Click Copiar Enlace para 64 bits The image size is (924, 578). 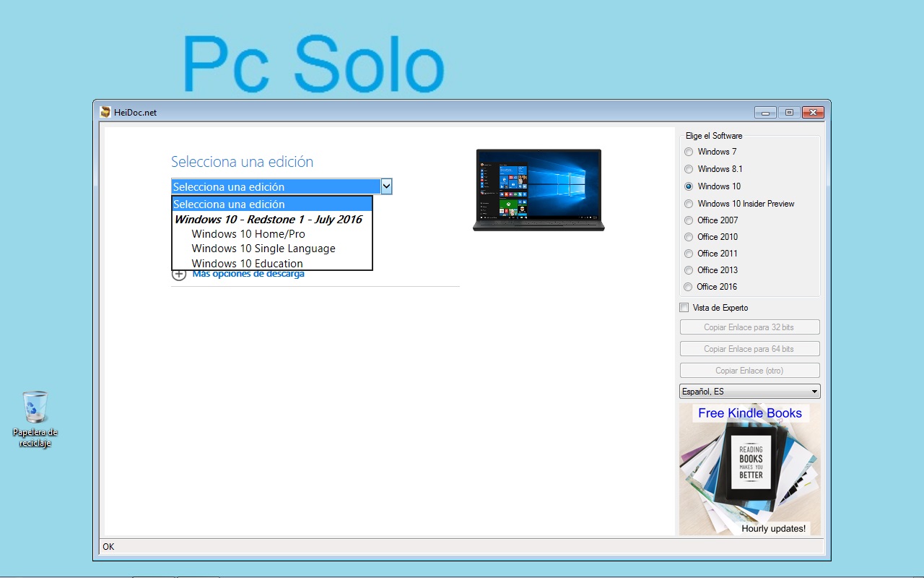click(749, 348)
